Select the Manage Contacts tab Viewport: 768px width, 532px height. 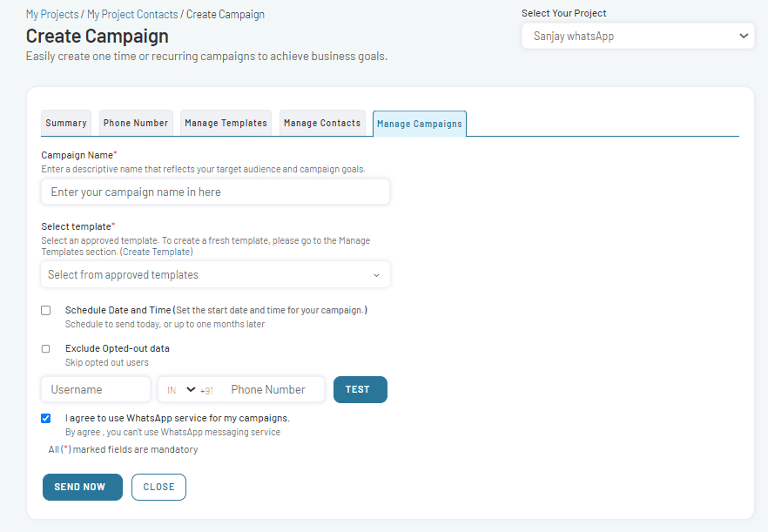point(322,123)
